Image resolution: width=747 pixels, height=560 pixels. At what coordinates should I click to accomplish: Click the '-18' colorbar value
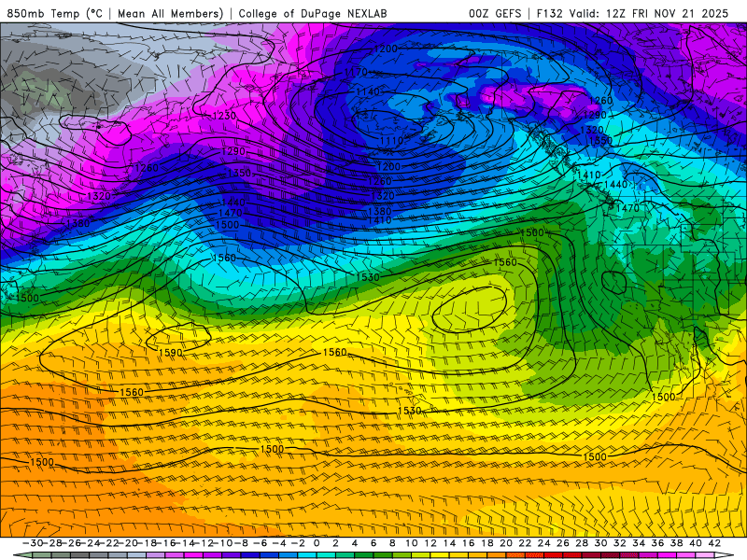(147, 543)
